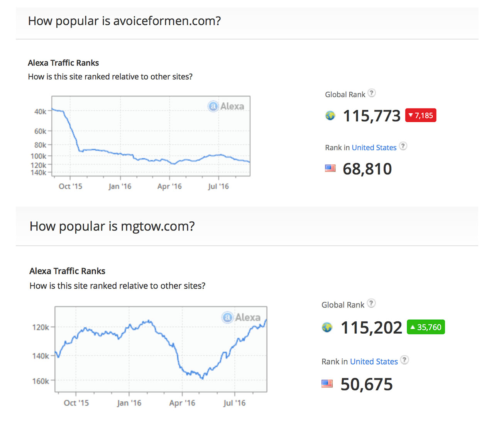
Task: Click help icon beside mgtow United States rank
Action: (404, 360)
